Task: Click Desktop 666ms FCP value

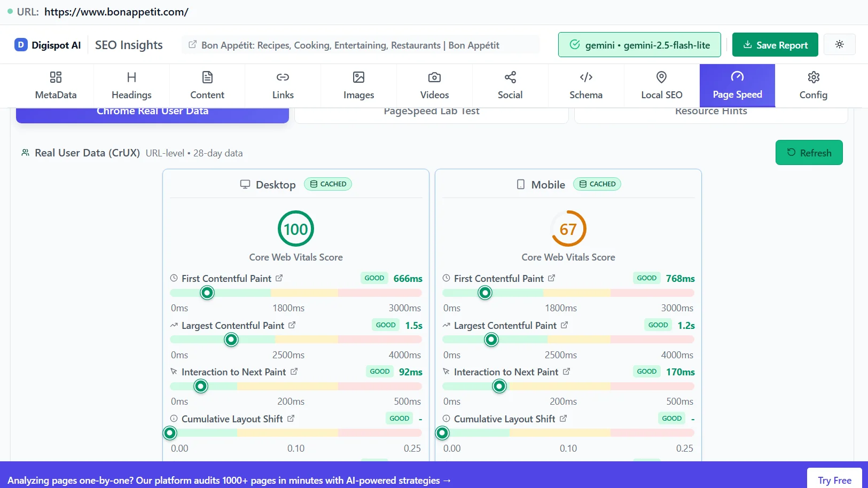Action: click(x=408, y=278)
